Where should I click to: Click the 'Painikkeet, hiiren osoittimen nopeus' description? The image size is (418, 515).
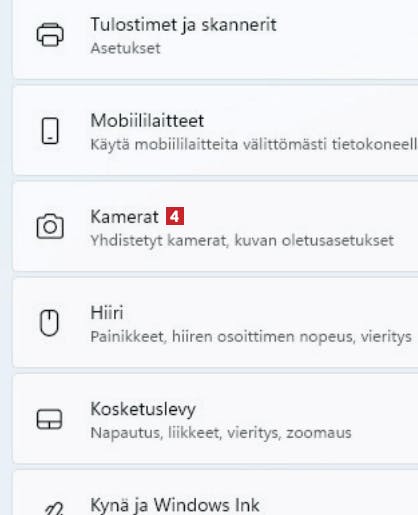click(222, 337)
